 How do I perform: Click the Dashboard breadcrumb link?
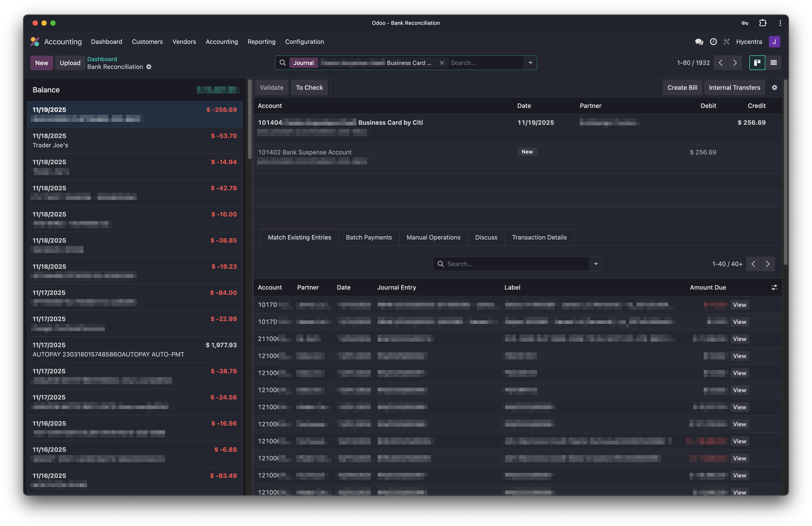click(x=102, y=59)
